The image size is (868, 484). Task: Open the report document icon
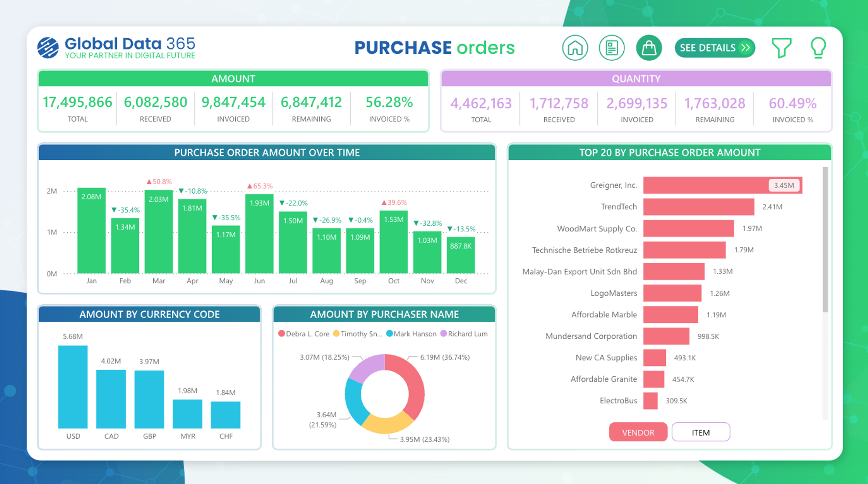pyautogui.click(x=612, y=48)
